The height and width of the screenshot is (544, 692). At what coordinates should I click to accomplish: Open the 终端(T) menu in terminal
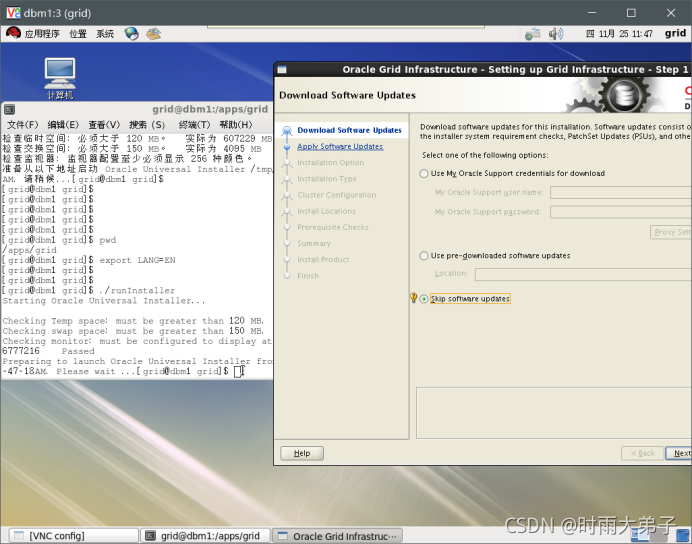[x=194, y=125]
